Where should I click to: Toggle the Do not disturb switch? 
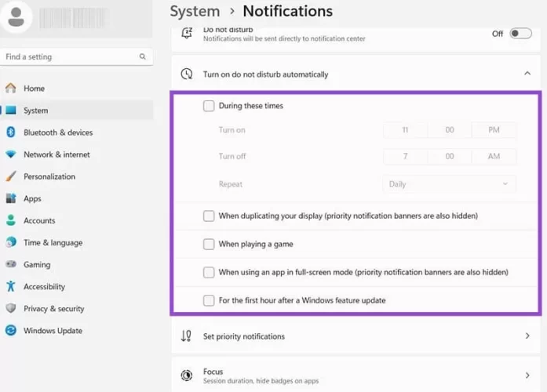coord(520,34)
